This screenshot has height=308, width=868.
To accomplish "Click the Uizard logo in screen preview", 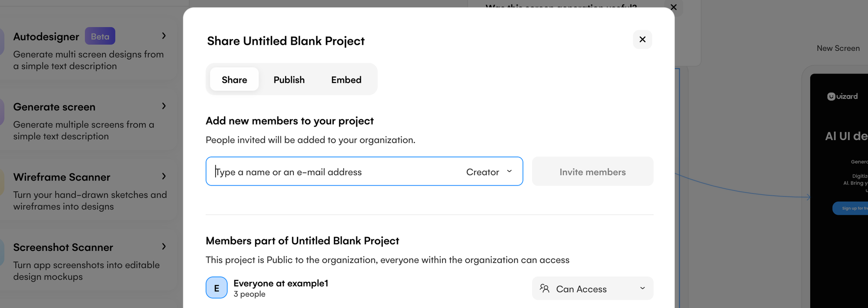I will coord(842,96).
